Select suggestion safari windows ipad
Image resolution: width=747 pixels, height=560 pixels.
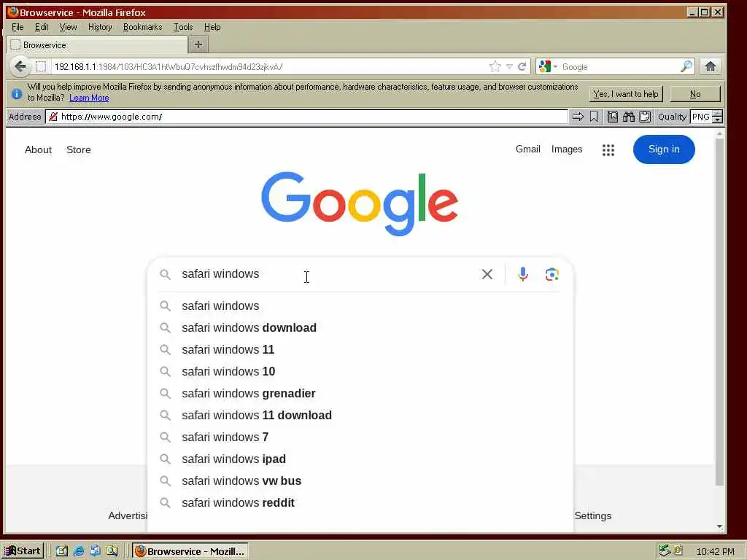tap(360, 459)
